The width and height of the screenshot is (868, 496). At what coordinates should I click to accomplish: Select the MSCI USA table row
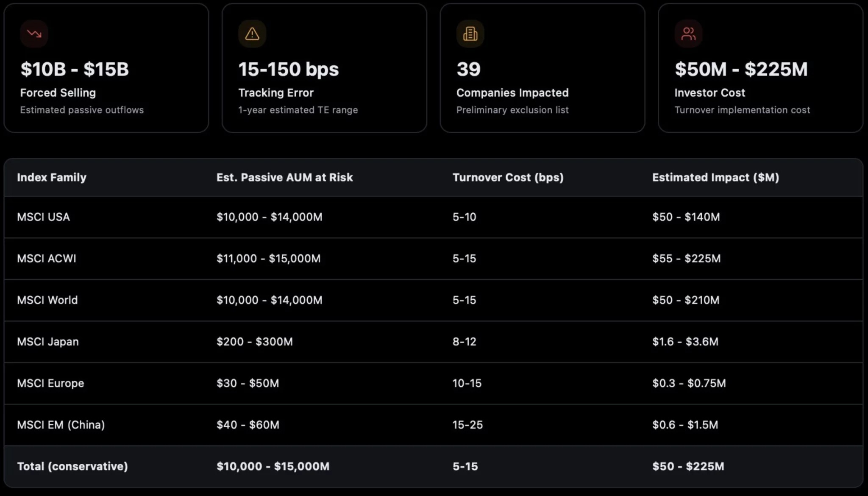[x=434, y=217]
